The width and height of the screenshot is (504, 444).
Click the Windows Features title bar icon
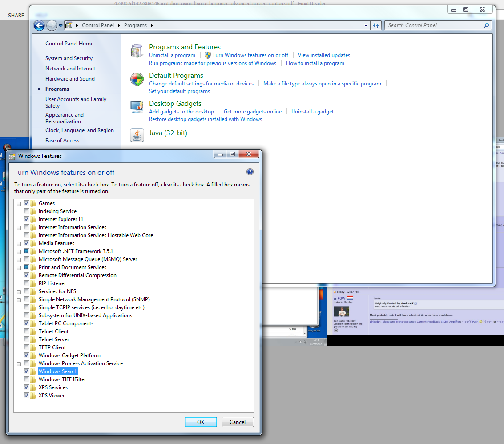pyautogui.click(x=12, y=156)
